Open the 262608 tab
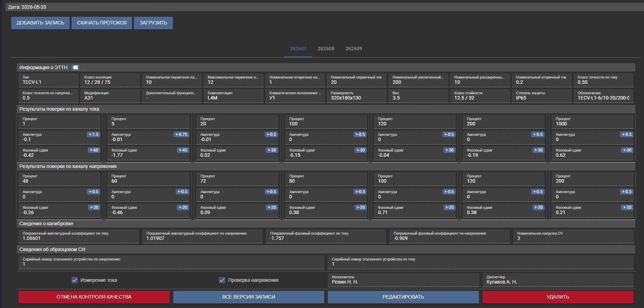The height and width of the screenshot is (308, 644). (x=326, y=49)
